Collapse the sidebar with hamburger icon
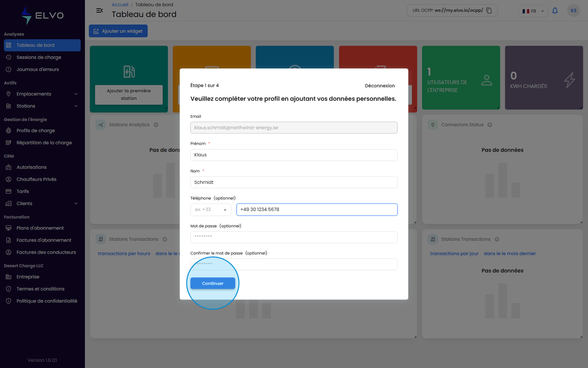588x368 pixels. pyautogui.click(x=99, y=10)
